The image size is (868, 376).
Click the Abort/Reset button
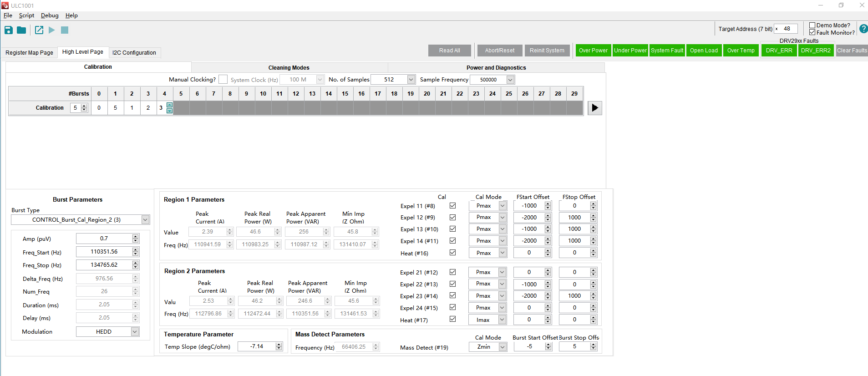pos(500,51)
